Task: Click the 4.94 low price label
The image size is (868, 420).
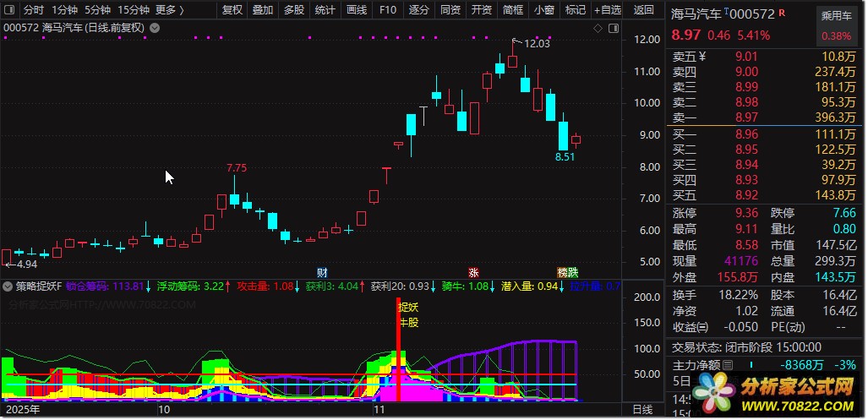Action: coord(27,265)
